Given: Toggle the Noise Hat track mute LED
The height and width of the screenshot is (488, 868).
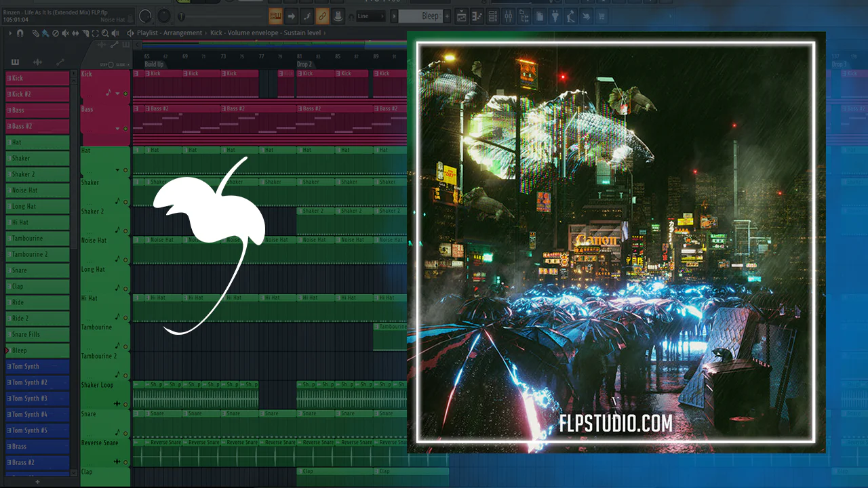Looking at the screenshot, I should [x=125, y=260].
